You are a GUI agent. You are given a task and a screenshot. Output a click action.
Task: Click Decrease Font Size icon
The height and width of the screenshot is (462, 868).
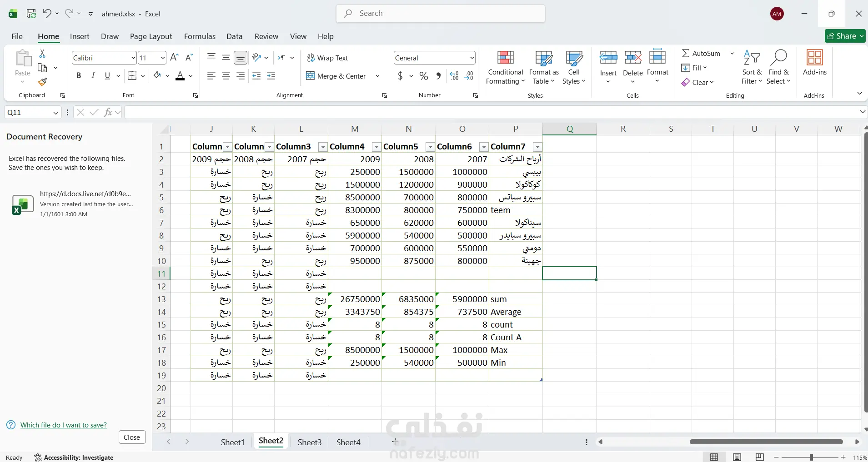[x=190, y=58]
